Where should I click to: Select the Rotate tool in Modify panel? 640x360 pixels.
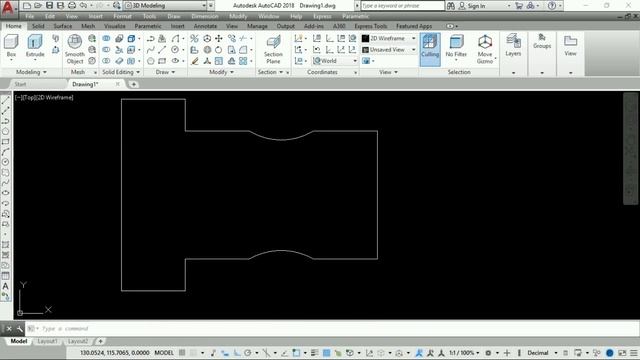(x=219, y=50)
